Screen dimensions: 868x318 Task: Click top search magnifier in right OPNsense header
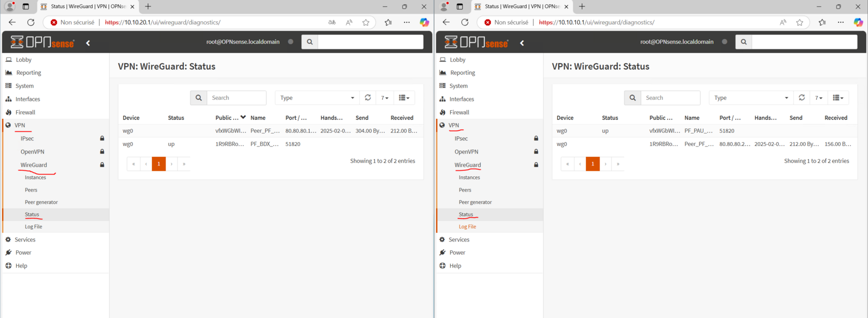coord(743,42)
